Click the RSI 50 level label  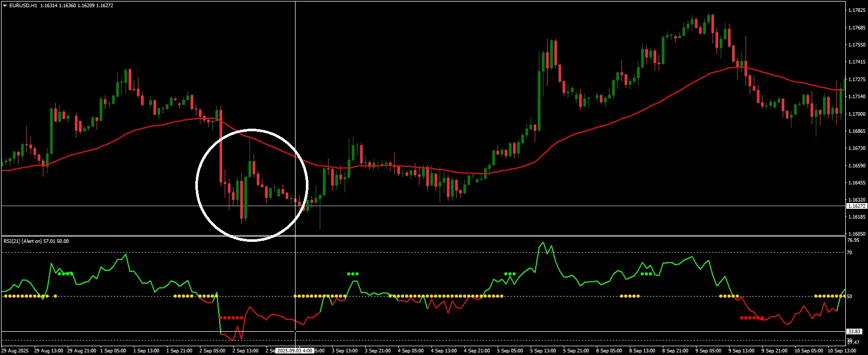pos(850,297)
